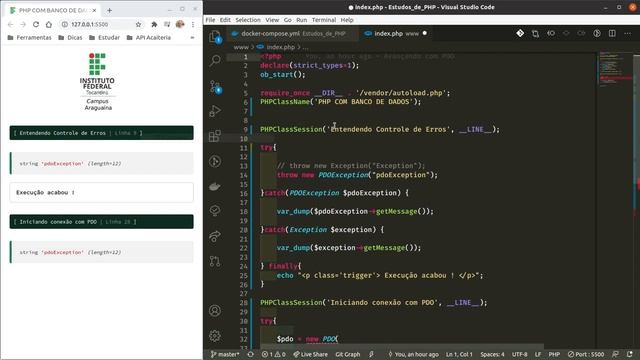Open editor More Actions ellipsis

click(627, 33)
